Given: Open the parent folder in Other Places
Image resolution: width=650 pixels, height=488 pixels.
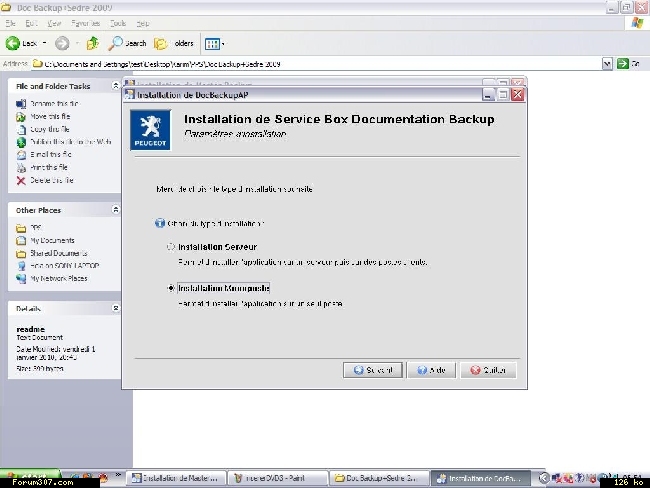Looking at the screenshot, I should pos(36,228).
